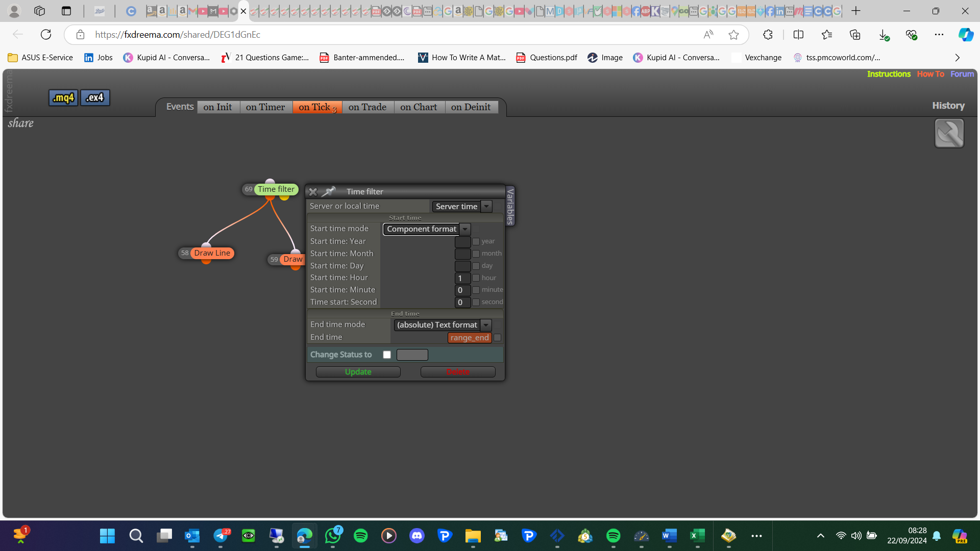
Task: Click the Start time Minute input field
Action: click(x=462, y=290)
